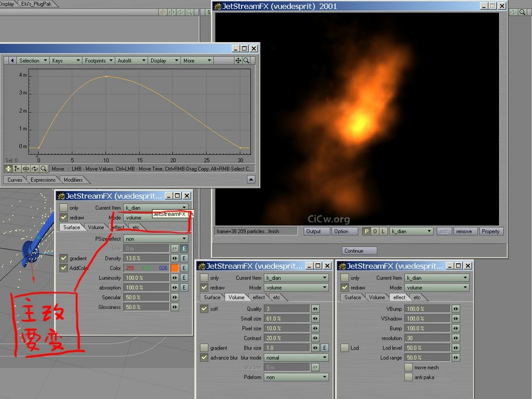Open the Pdeform dropdown

click(296, 377)
